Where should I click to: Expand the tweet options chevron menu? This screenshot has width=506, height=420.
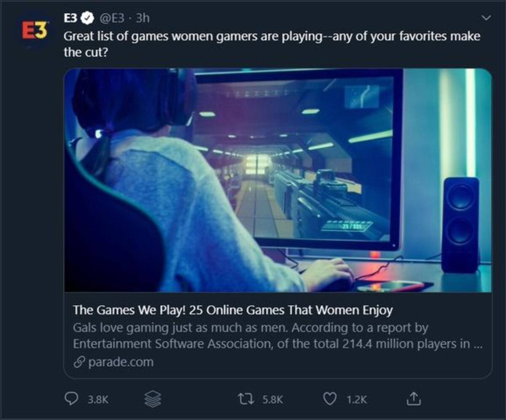pos(486,18)
